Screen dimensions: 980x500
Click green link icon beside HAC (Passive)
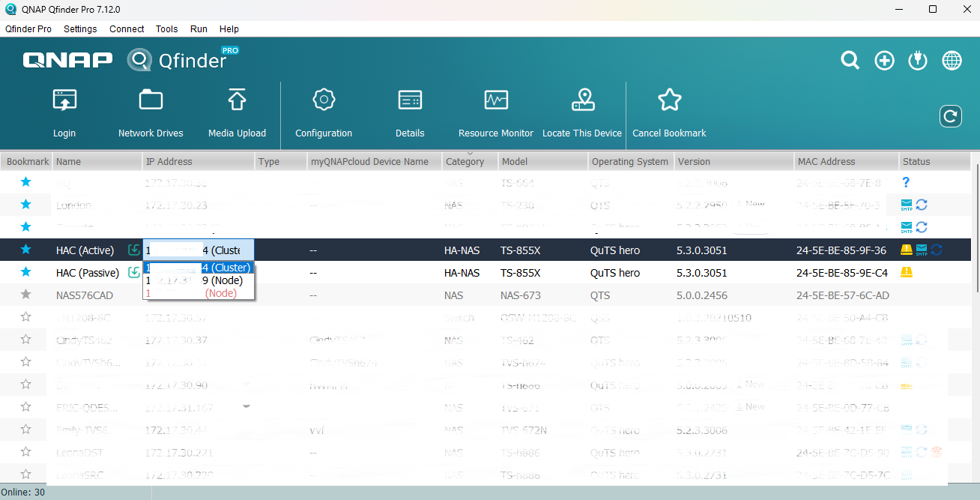[x=134, y=273]
